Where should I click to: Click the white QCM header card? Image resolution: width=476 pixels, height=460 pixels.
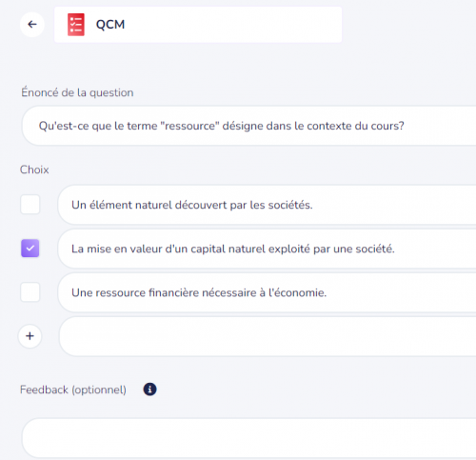tap(198, 25)
